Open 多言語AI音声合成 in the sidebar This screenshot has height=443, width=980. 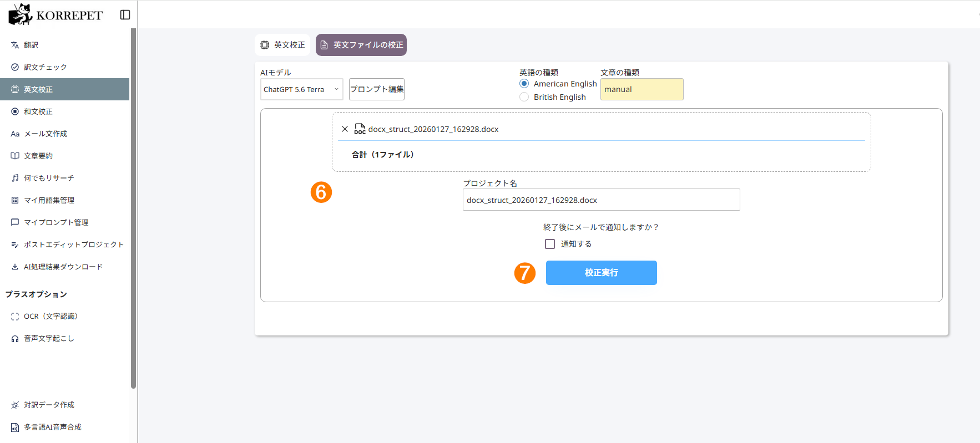pyautogui.click(x=64, y=427)
